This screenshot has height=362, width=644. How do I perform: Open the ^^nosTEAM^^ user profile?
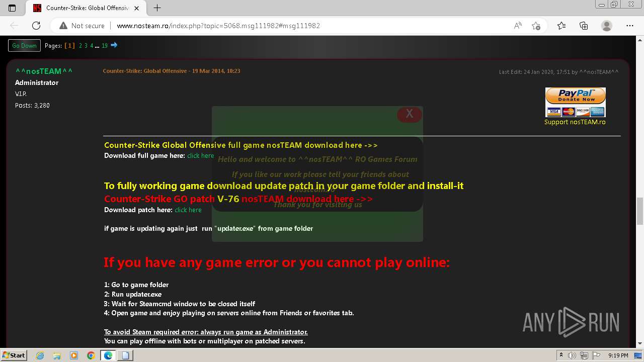click(x=44, y=71)
